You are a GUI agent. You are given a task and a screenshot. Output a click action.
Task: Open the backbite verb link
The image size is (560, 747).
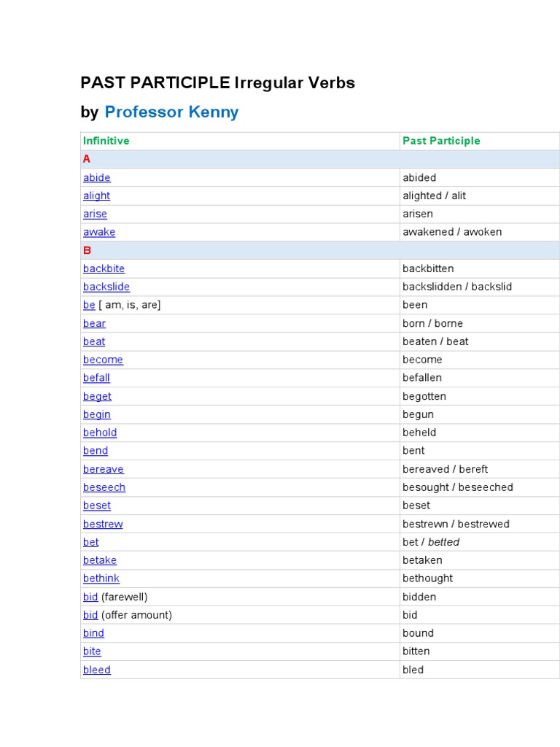[104, 268]
